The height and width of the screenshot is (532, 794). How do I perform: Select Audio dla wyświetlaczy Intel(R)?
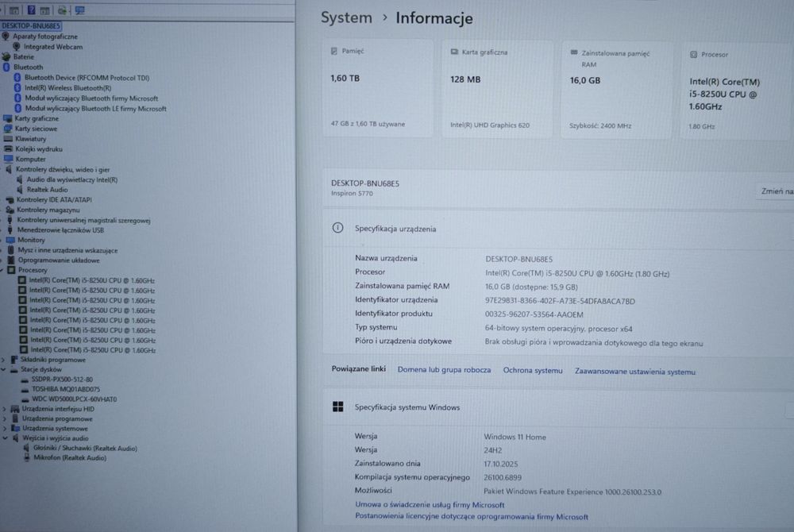(72, 179)
